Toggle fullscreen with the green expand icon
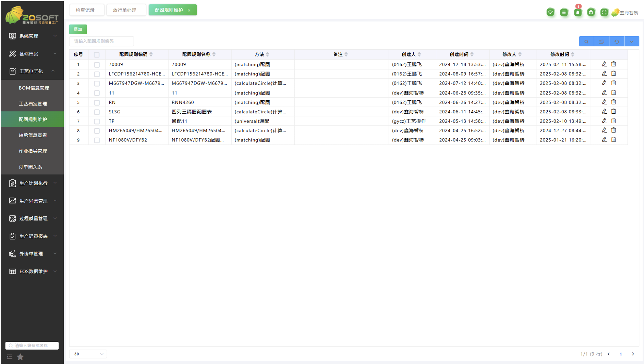The height and width of the screenshot is (364, 644). [x=604, y=12]
